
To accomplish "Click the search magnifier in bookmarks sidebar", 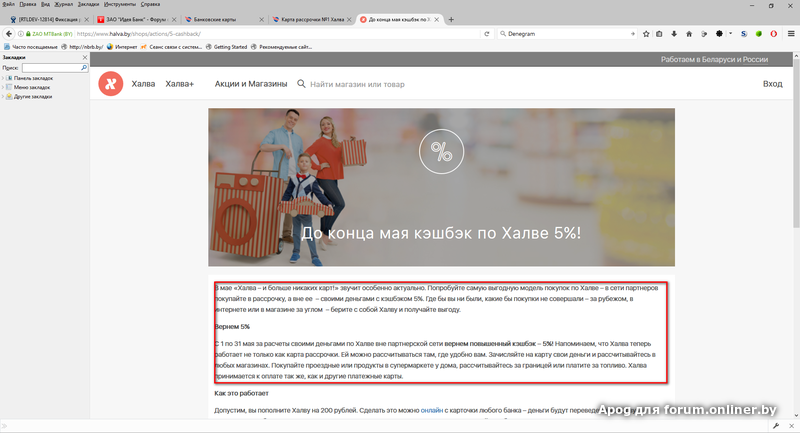I will (x=84, y=67).
